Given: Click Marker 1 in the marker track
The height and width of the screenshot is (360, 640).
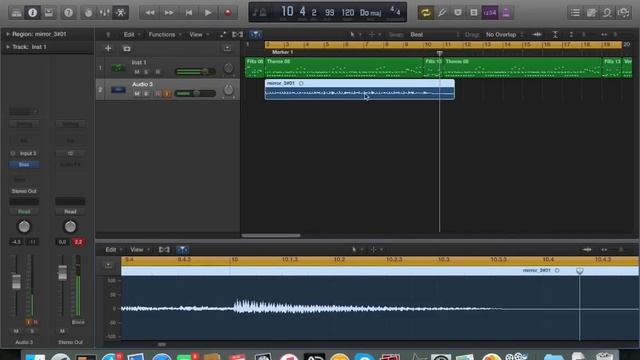Looking at the screenshot, I should [x=282, y=52].
